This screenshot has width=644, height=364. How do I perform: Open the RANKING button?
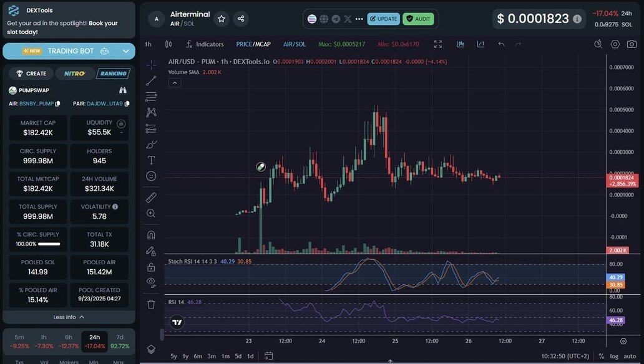coord(114,74)
